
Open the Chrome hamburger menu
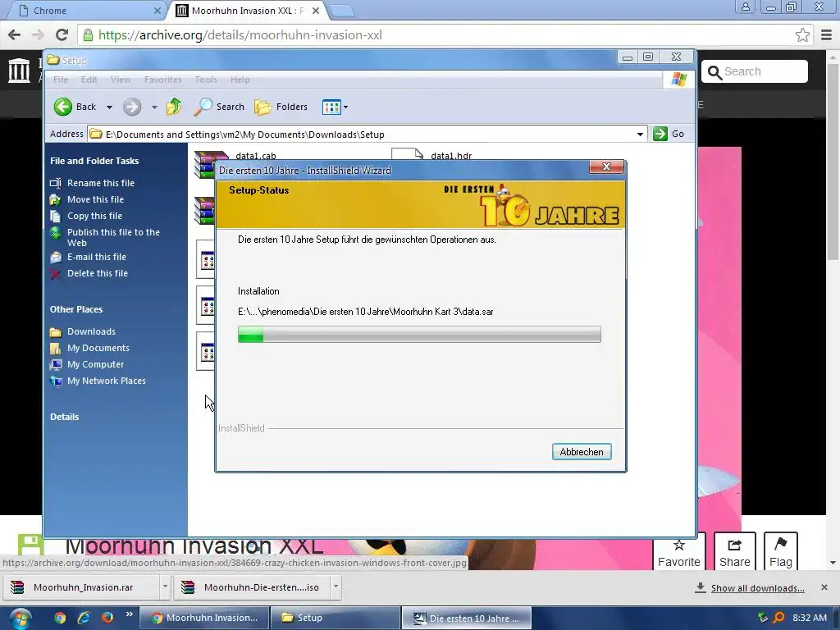click(827, 34)
